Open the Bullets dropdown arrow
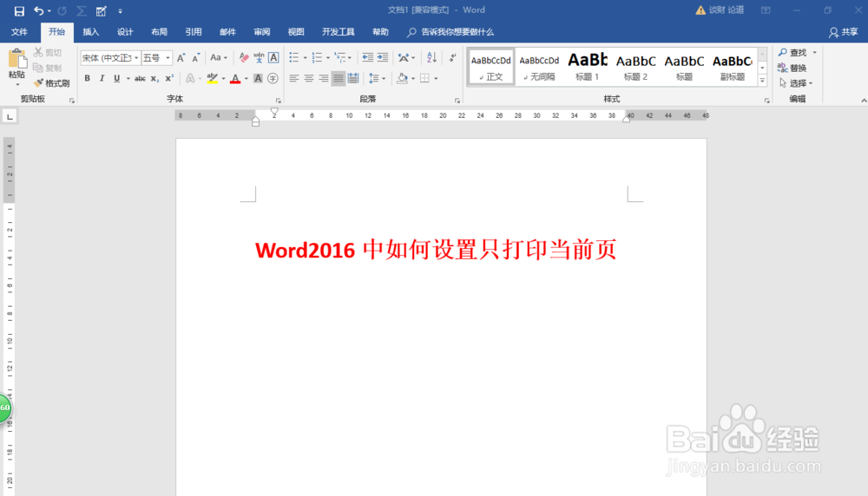 point(305,57)
